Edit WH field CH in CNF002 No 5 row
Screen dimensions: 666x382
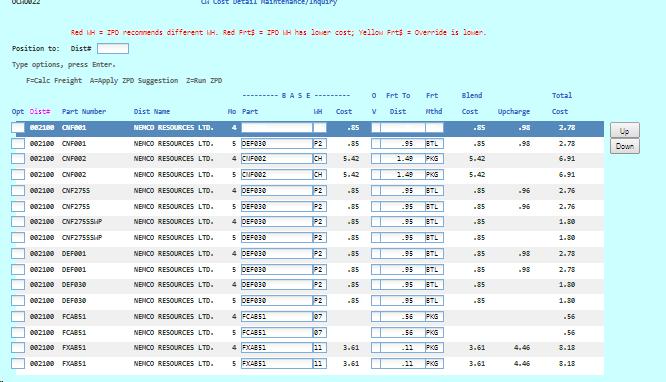[x=319, y=175]
